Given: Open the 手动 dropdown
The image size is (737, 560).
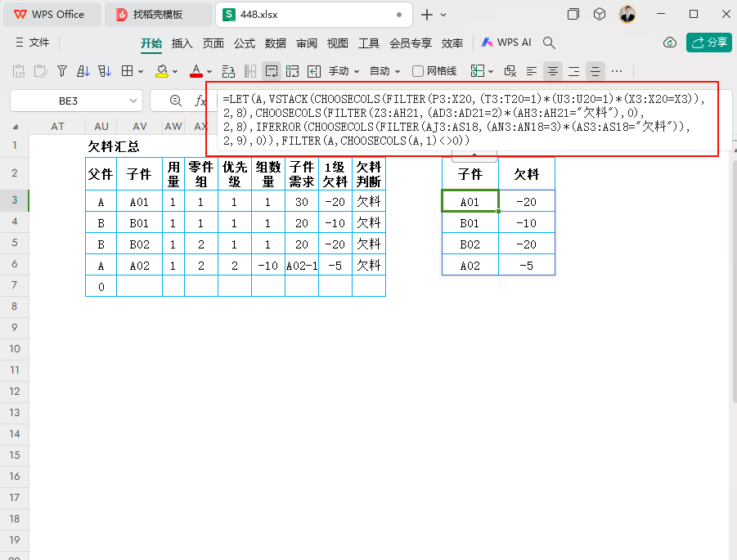Looking at the screenshot, I should [344, 71].
